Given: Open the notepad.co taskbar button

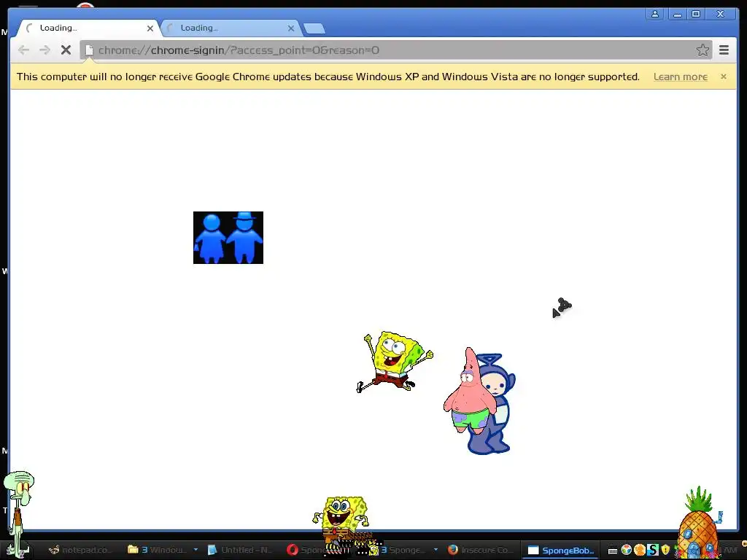Looking at the screenshot, I should pos(81,550).
